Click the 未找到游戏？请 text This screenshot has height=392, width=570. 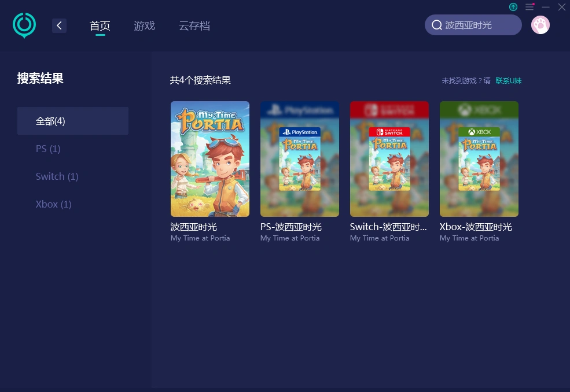[466, 80]
